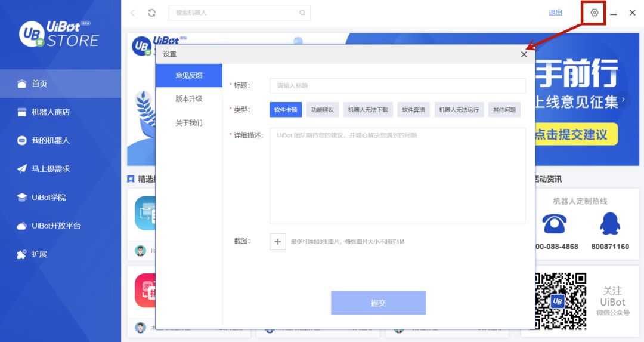Click the home icon beside 首页
The height and width of the screenshot is (342, 644).
(x=22, y=84)
